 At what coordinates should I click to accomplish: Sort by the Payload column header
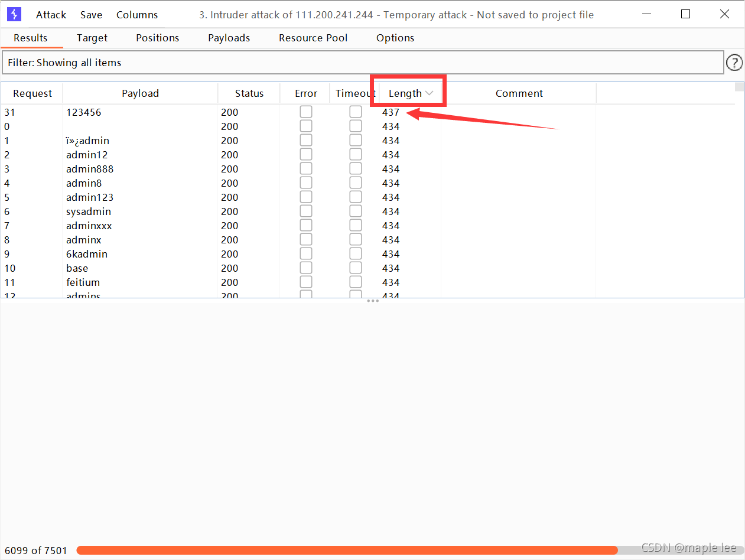click(x=140, y=93)
